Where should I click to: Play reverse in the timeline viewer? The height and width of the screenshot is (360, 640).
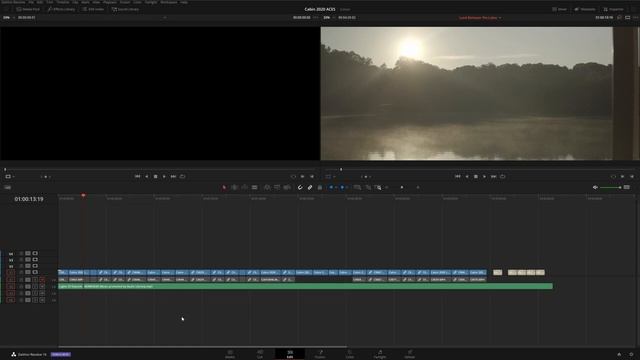pos(467,177)
